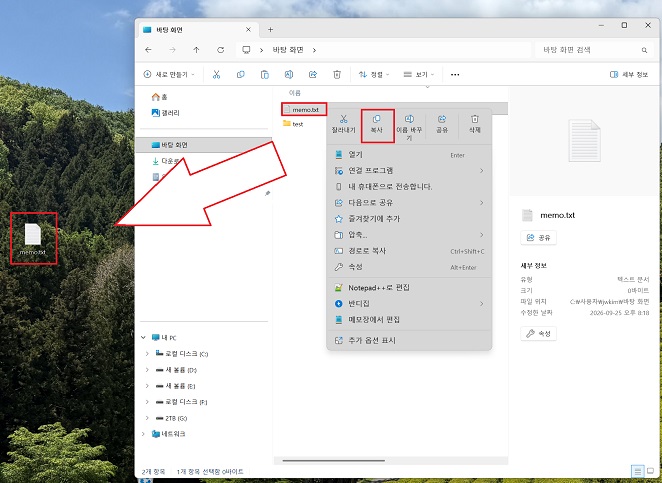Click the chevron after 바탕 화면 in the address bar
Image resolution: width=662 pixels, height=483 pixels.
[314, 50]
